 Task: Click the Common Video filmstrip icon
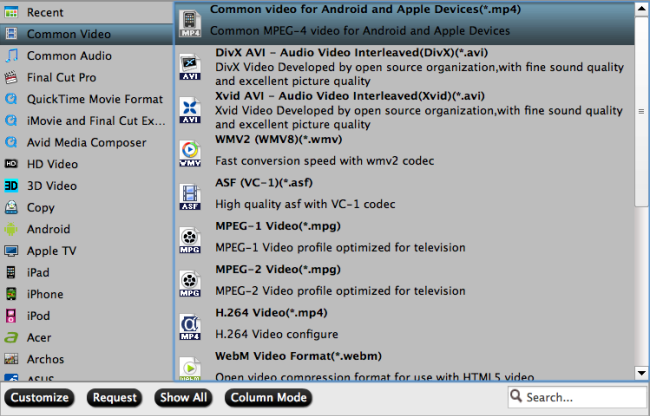pyautogui.click(x=11, y=34)
